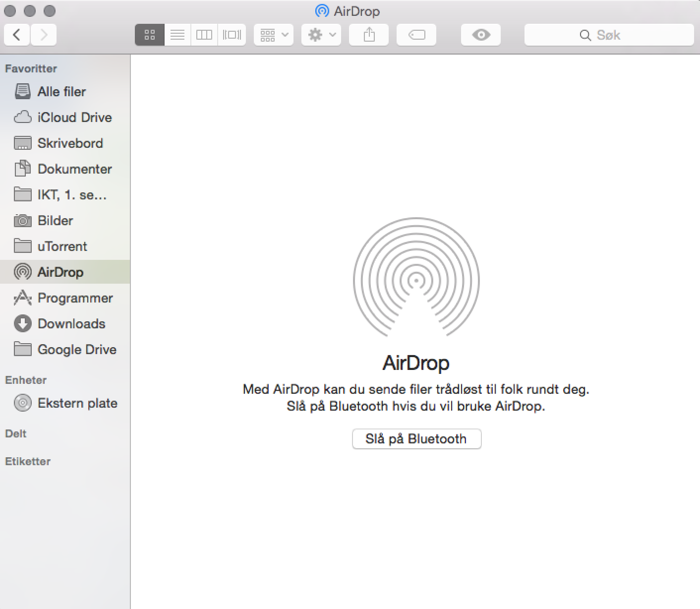Open Skrivebord in sidebar
This screenshot has height=609, width=700.
pyautogui.click(x=65, y=143)
